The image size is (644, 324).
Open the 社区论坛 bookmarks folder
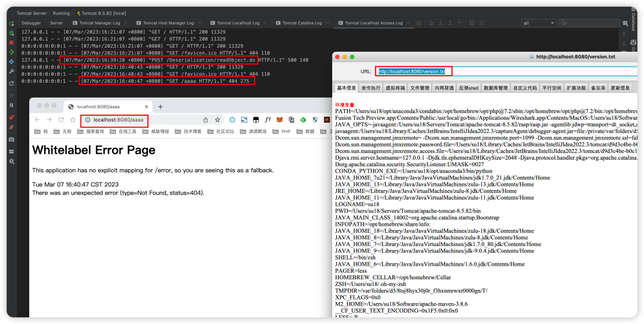[x=221, y=132]
